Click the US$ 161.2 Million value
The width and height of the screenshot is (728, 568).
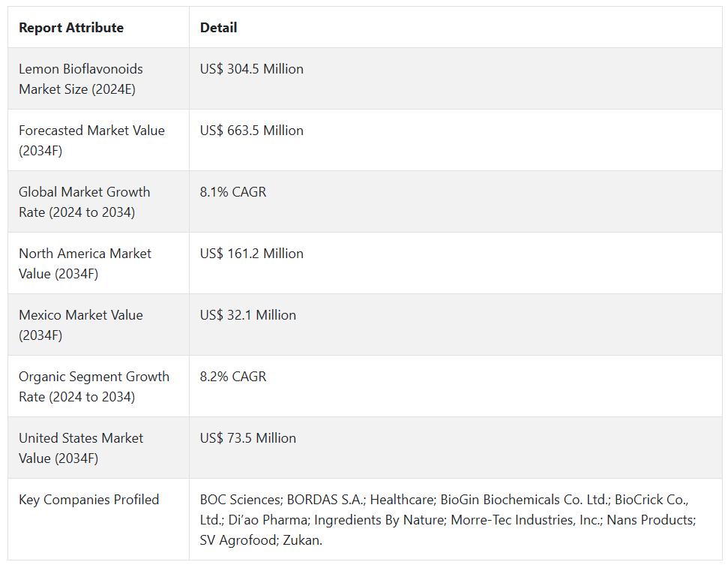pyautogui.click(x=252, y=254)
